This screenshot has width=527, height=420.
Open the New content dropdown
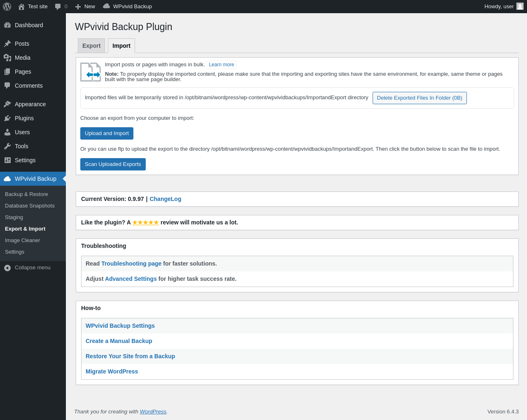[x=85, y=7]
